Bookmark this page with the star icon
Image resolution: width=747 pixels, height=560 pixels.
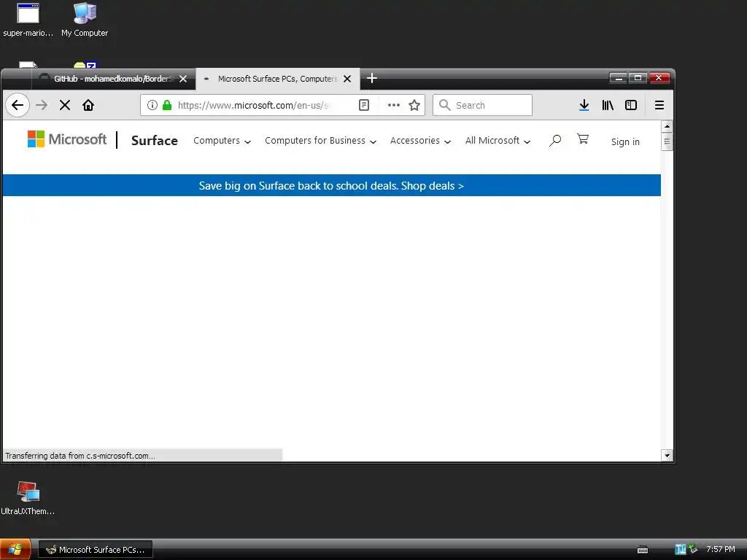tap(414, 105)
